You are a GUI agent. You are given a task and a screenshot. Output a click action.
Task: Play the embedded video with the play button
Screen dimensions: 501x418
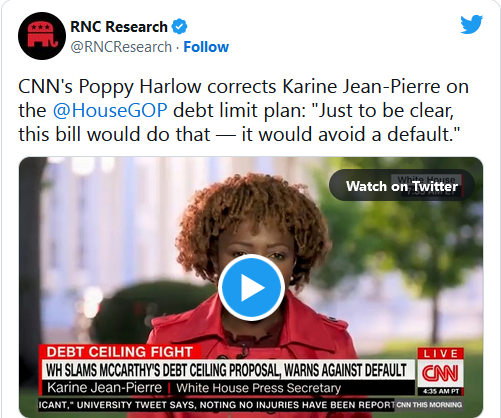[251, 287]
